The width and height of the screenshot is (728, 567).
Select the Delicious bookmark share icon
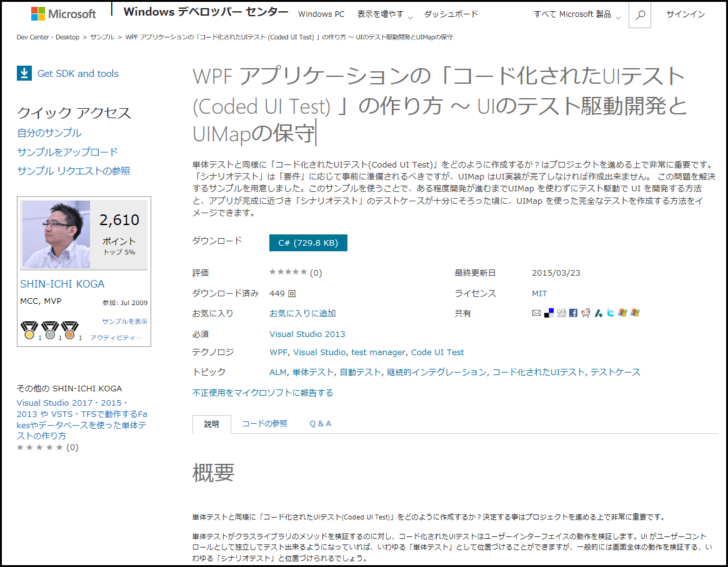click(549, 313)
